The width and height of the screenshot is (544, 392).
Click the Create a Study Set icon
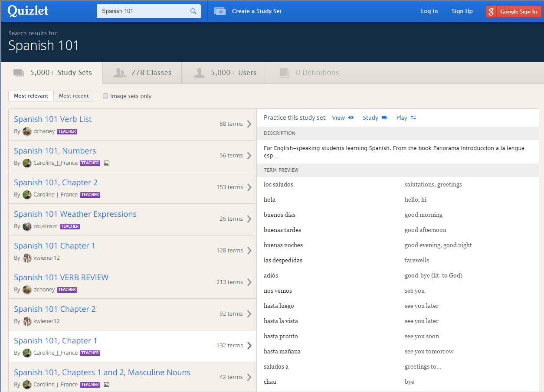click(220, 11)
